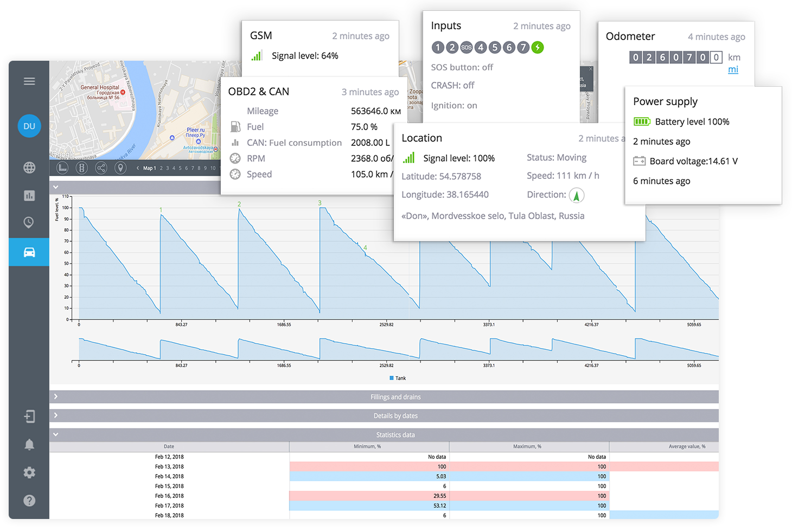This screenshot has height=532, width=792.
Task: Click input indicator 6 in Inputs card
Action: click(509, 47)
